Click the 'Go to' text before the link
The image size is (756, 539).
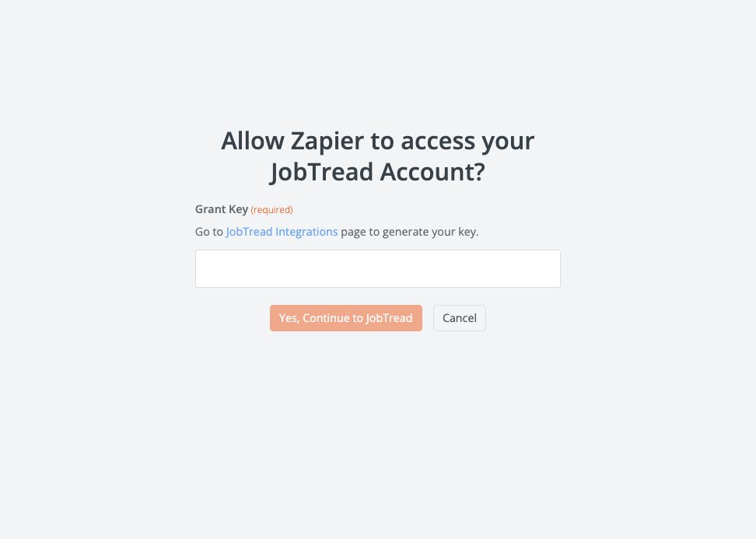[x=208, y=232]
